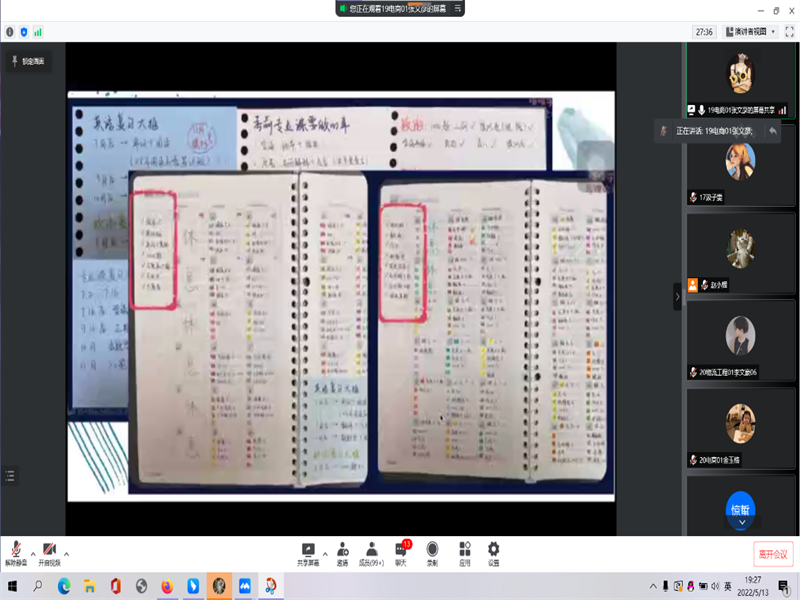Toggle the 钉住画面 pin view option
This screenshot has width=800, height=600.
click(x=27, y=62)
